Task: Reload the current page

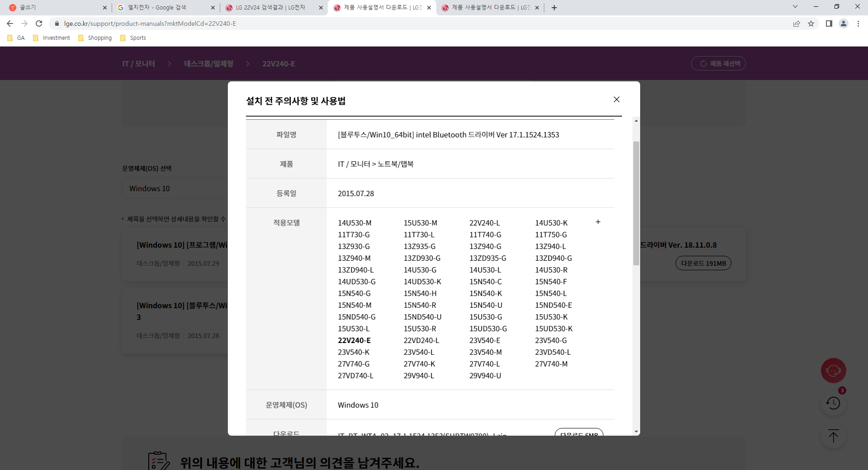Action: (x=39, y=23)
